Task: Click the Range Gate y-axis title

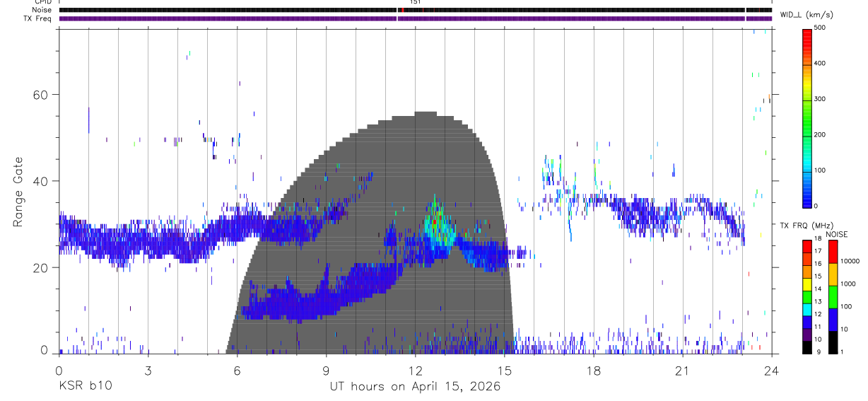Action: (x=18, y=192)
